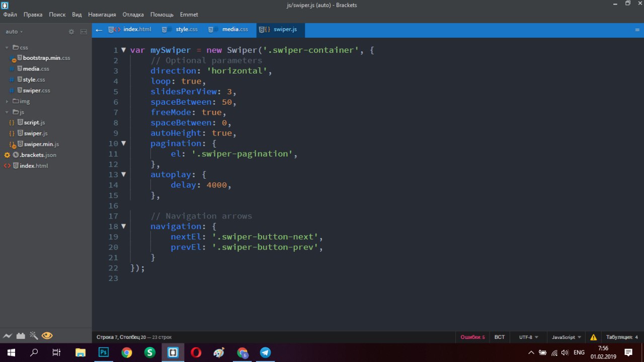Open JavaScript language dropdown
The width and height of the screenshot is (644, 362).
coord(567,337)
